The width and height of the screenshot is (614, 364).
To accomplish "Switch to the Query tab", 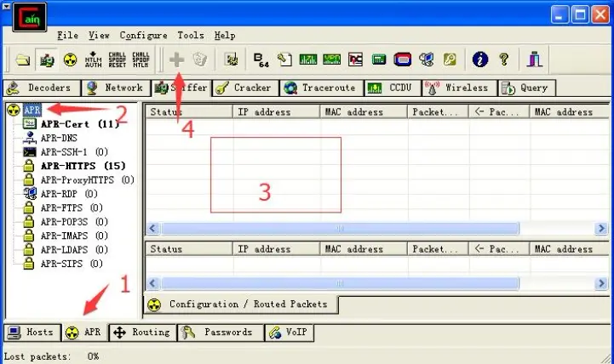I will tap(526, 88).
